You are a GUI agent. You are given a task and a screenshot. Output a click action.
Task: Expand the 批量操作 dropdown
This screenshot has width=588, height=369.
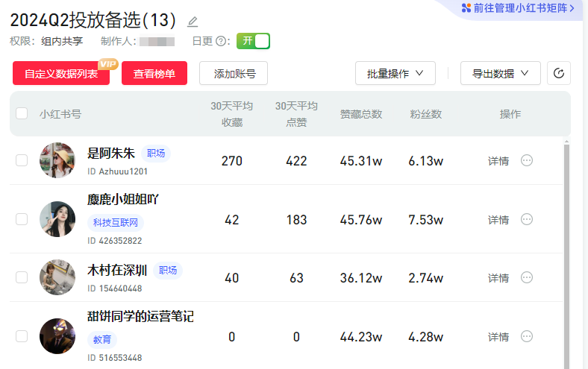(395, 73)
